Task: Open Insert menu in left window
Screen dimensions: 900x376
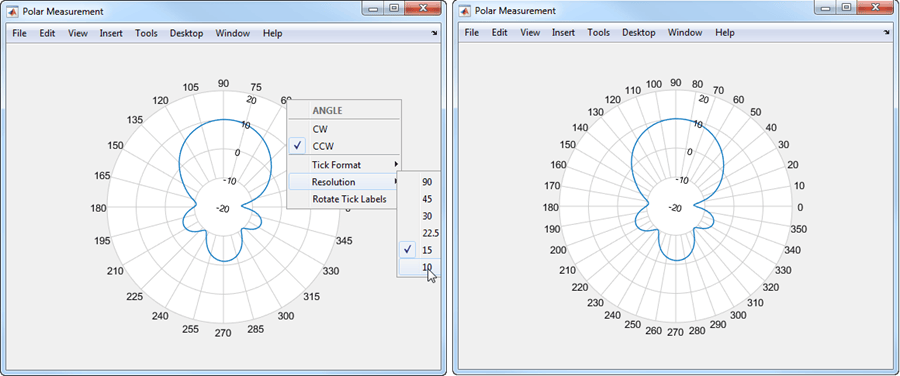Action: (x=111, y=33)
